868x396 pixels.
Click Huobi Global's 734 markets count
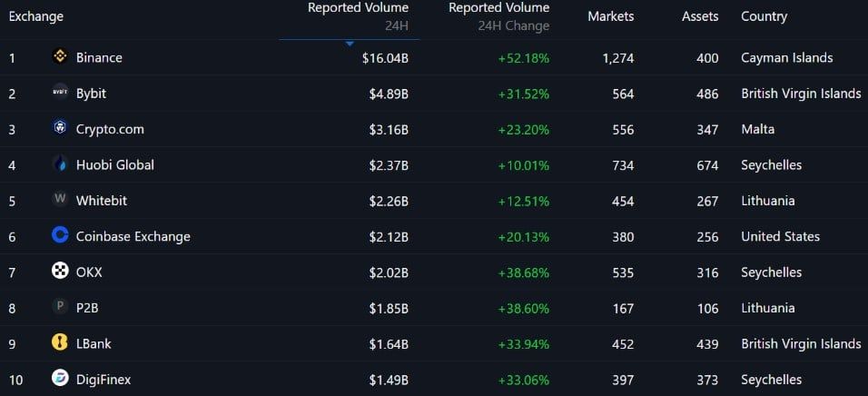[623, 165]
